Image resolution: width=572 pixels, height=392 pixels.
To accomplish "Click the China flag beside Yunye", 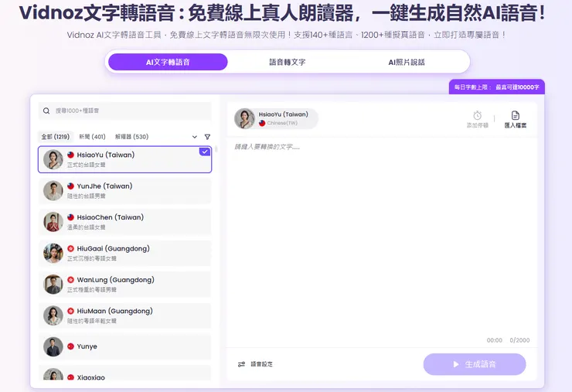I will pos(71,346).
